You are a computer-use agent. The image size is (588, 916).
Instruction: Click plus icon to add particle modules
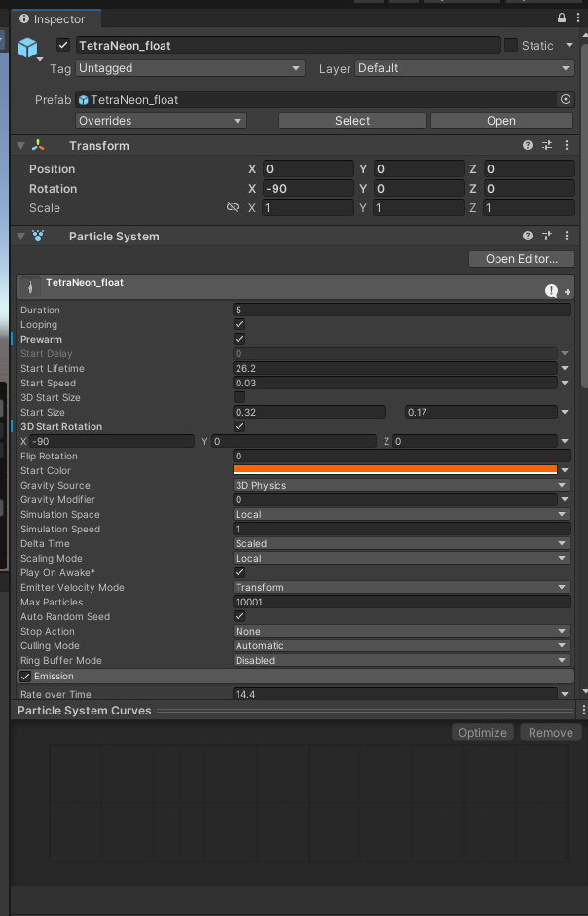(x=568, y=291)
